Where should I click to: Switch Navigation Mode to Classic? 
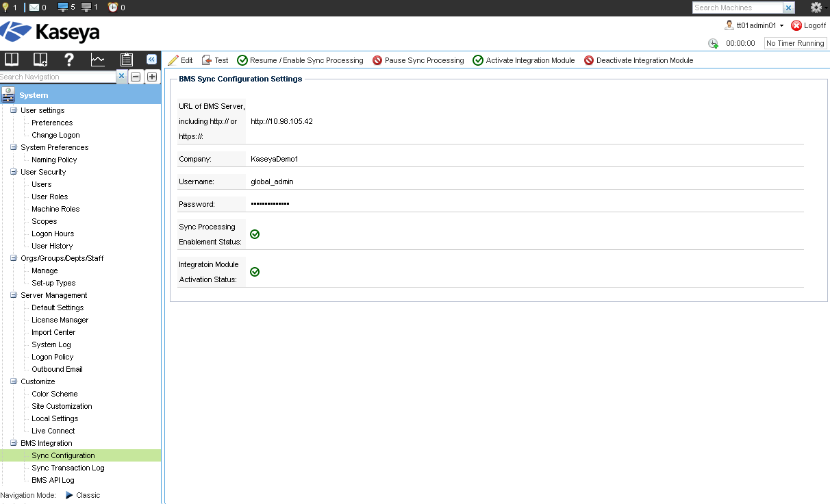82,495
